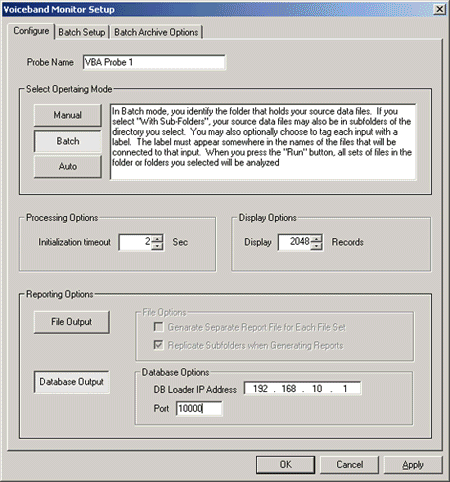Image resolution: width=450 pixels, height=482 pixels.
Task: Select Batch operating mode
Action: tap(68, 141)
